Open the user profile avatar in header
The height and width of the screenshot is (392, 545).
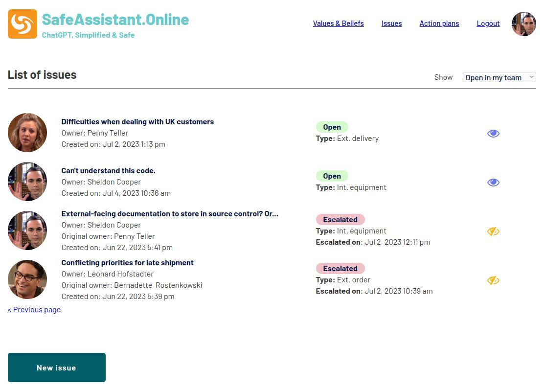[523, 24]
